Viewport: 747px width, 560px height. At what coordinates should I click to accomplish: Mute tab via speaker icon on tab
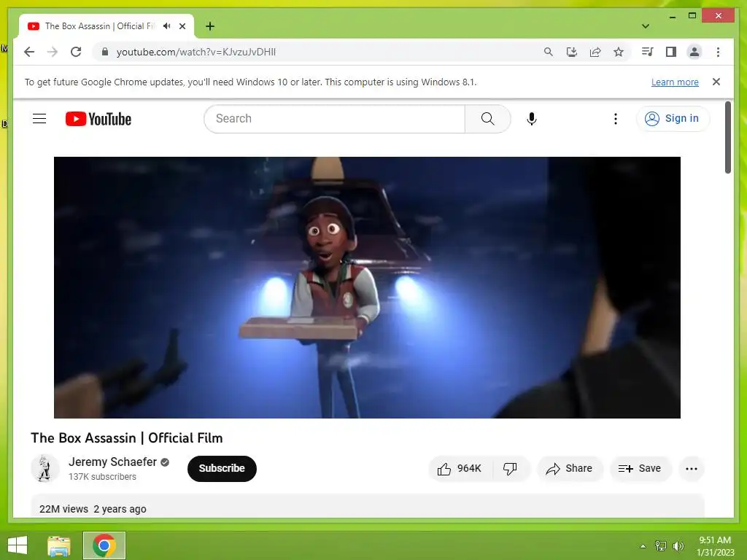click(x=166, y=26)
